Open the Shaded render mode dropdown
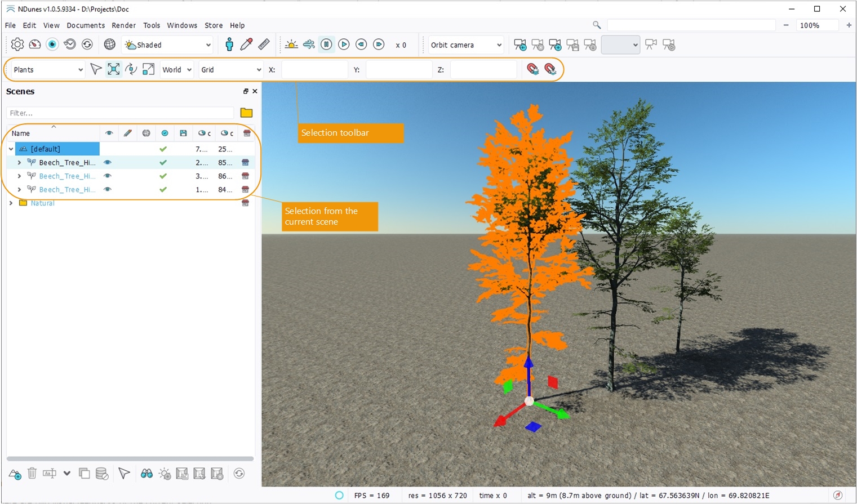This screenshot has width=857, height=504. [168, 45]
